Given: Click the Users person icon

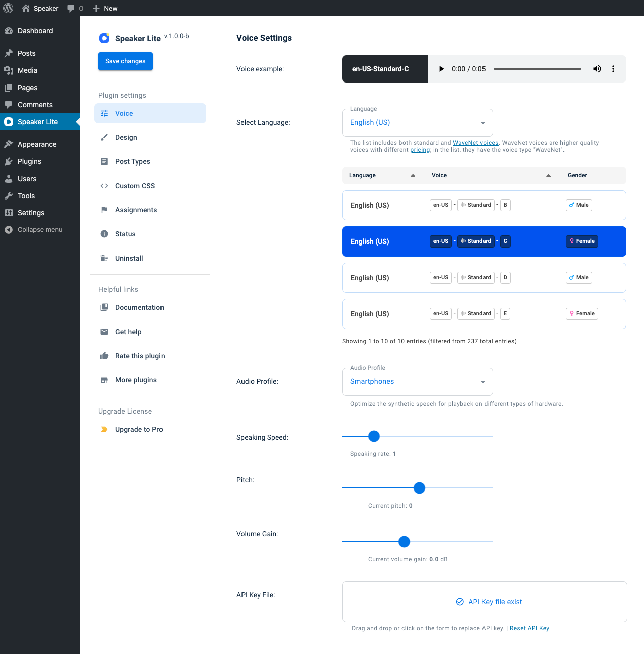Looking at the screenshot, I should click(x=9, y=179).
